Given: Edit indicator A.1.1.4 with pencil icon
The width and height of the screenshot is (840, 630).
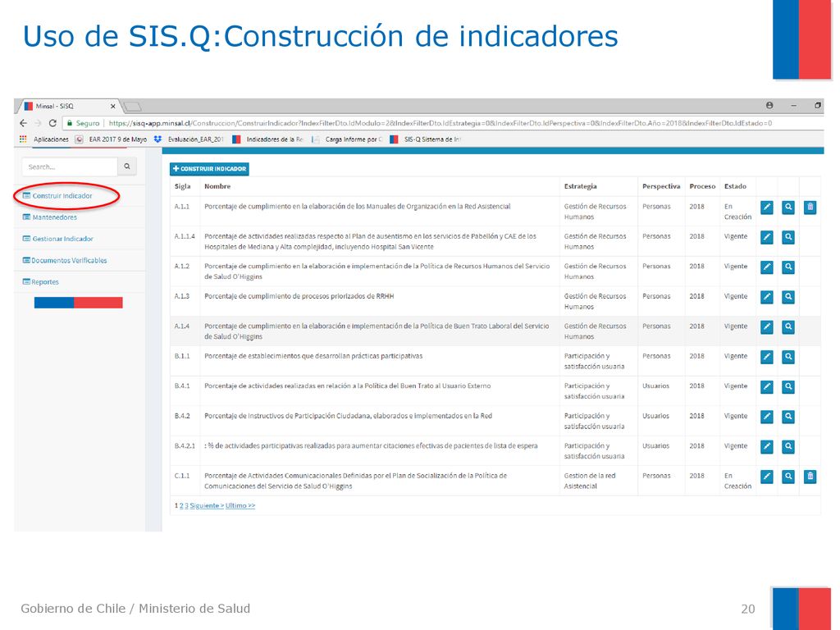Looking at the screenshot, I should [767, 237].
